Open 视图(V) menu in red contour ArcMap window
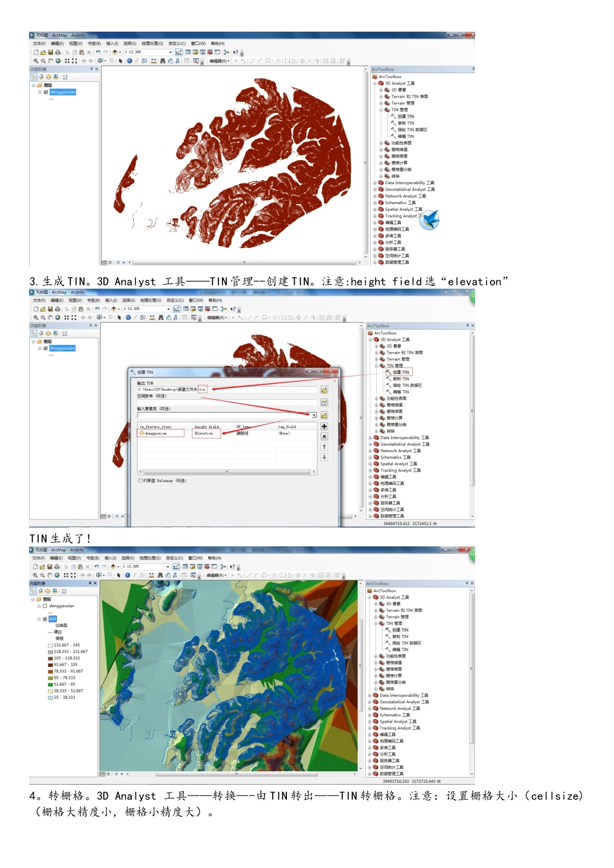614x868 pixels. coord(76,44)
